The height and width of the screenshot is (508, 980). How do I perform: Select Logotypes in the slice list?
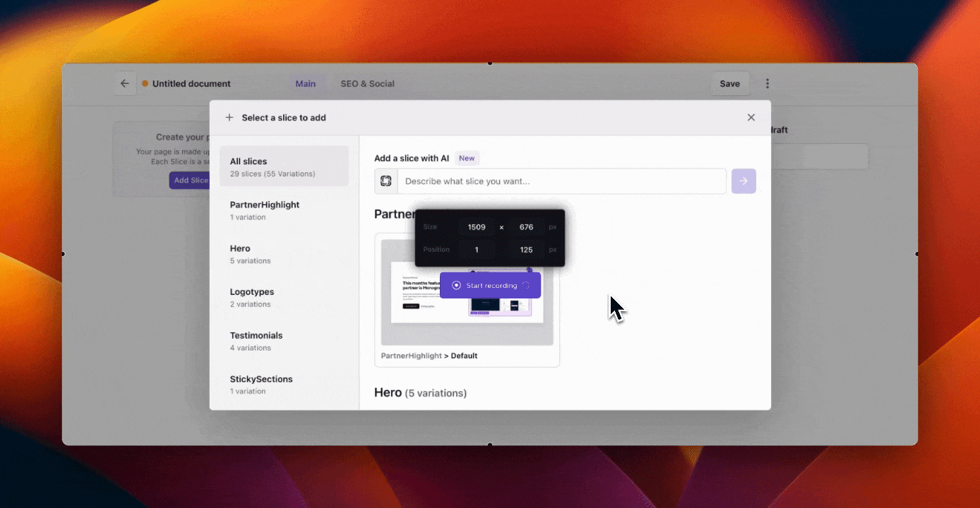coord(251,297)
